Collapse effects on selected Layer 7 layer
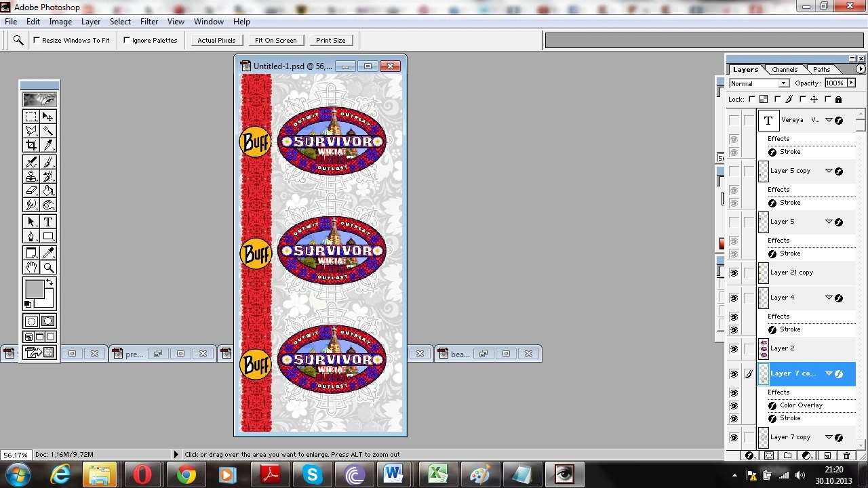This screenshot has height=488, width=868. (829, 373)
